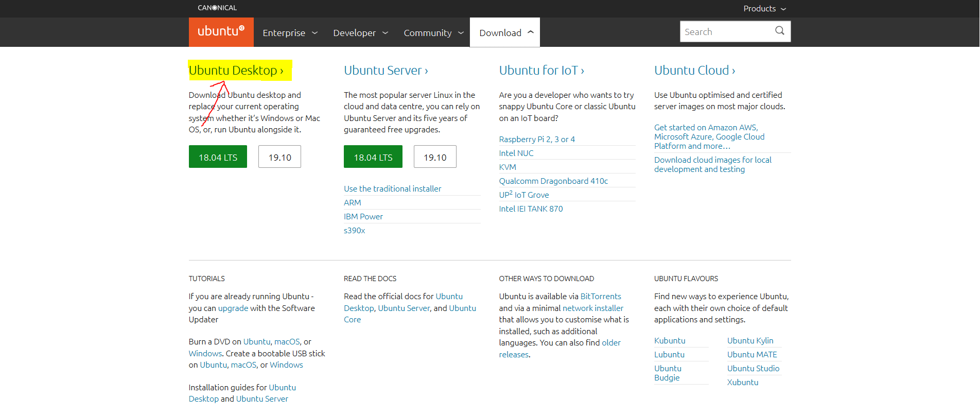The height and width of the screenshot is (416, 980).
Task: Open Raspberry Pi 2, 3 or 4 link
Action: pos(537,140)
